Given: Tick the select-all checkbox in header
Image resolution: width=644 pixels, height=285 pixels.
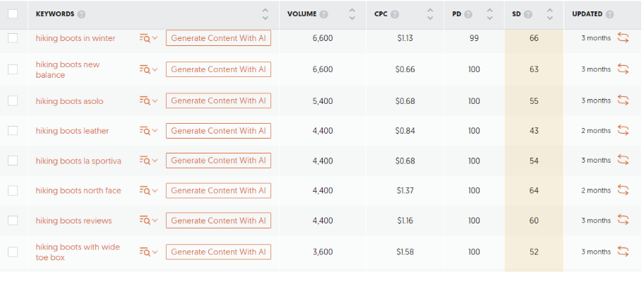Looking at the screenshot, I should pos(13,14).
